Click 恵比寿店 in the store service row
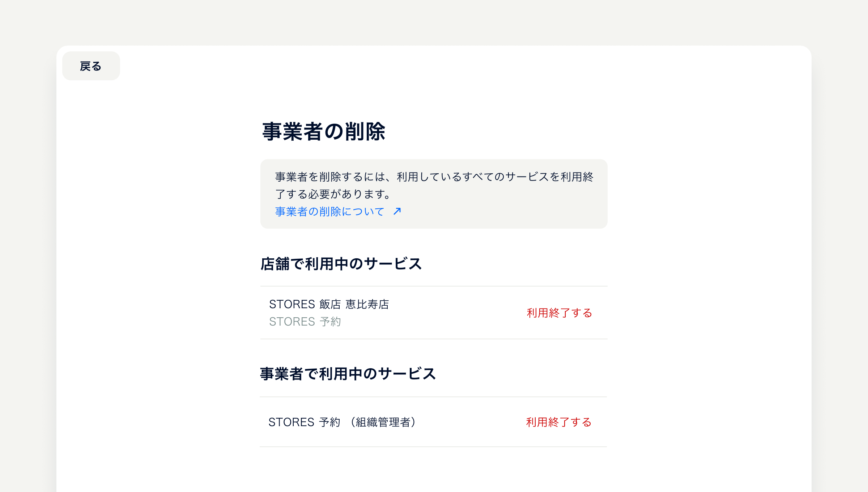868x492 pixels. tap(367, 304)
